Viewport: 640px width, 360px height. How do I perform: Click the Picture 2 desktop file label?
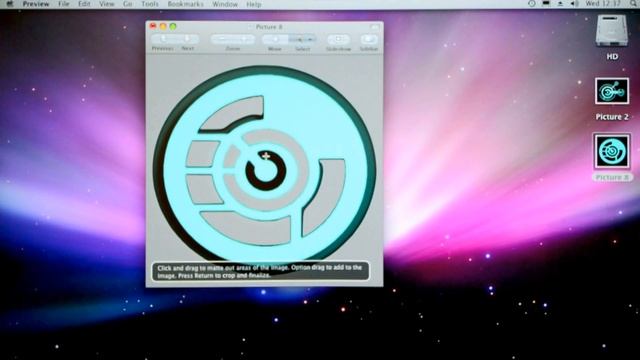(612, 117)
